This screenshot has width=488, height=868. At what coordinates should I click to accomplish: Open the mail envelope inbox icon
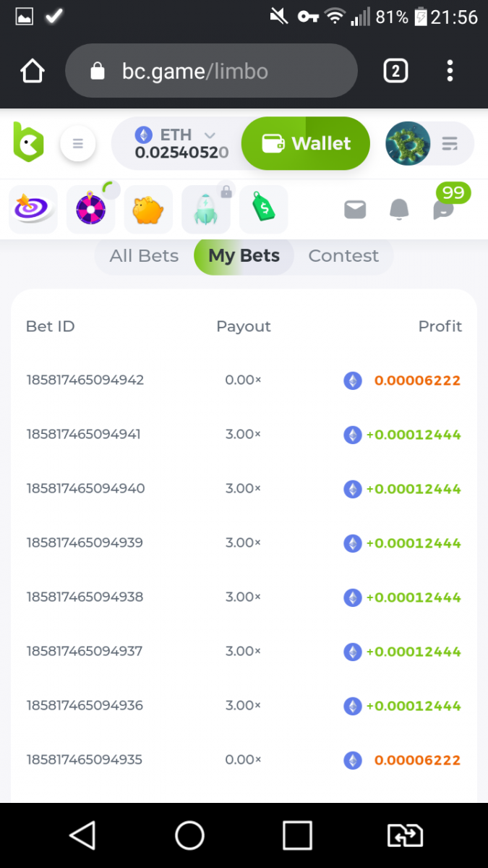pyautogui.click(x=355, y=210)
